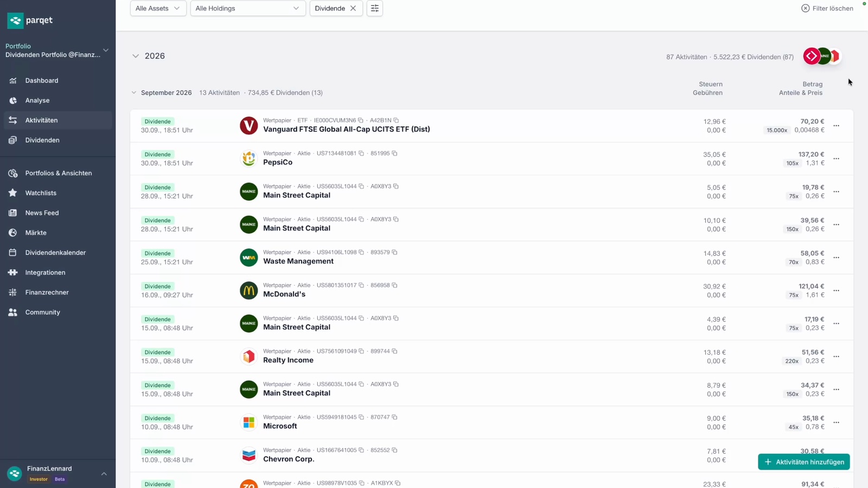Open the Microsoft security name

(x=280, y=426)
